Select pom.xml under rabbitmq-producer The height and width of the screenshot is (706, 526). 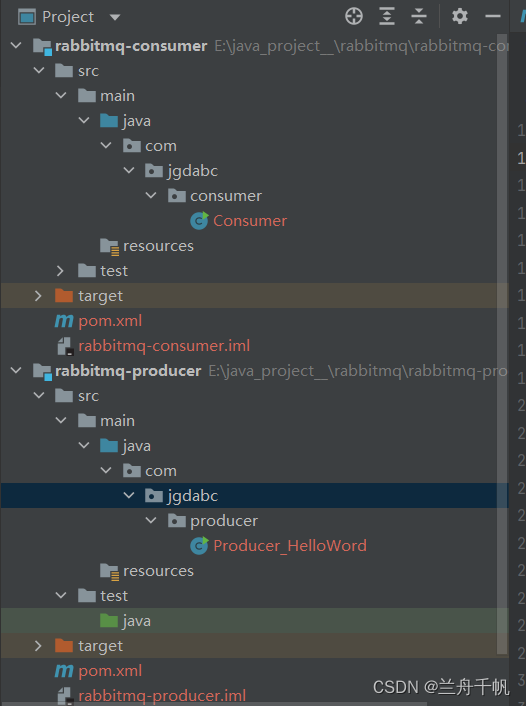110,671
